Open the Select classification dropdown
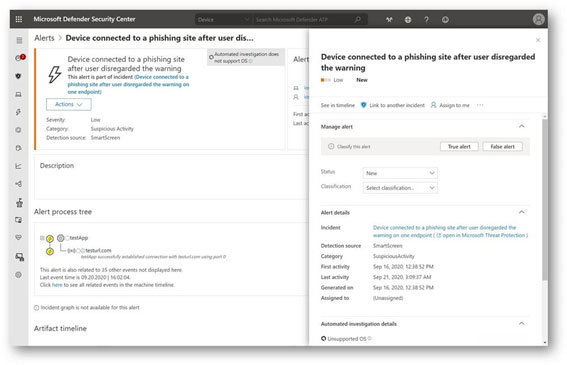The height and width of the screenshot is (365, 567). point(400,188)
